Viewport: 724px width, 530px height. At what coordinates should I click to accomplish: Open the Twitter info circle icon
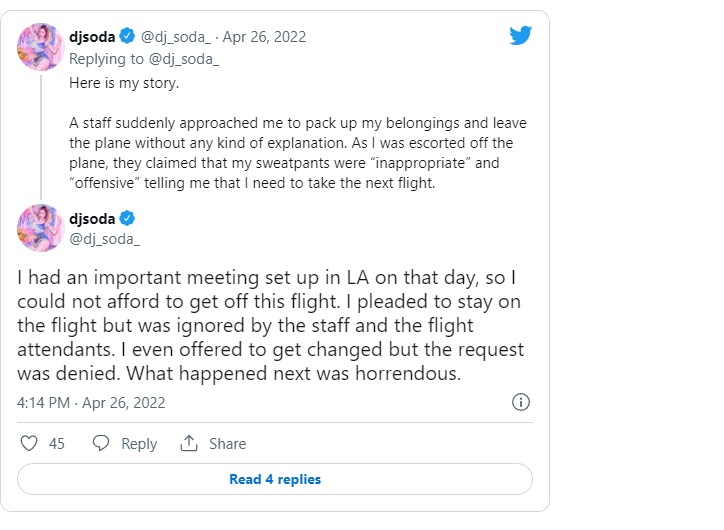(x=520, y=403)
